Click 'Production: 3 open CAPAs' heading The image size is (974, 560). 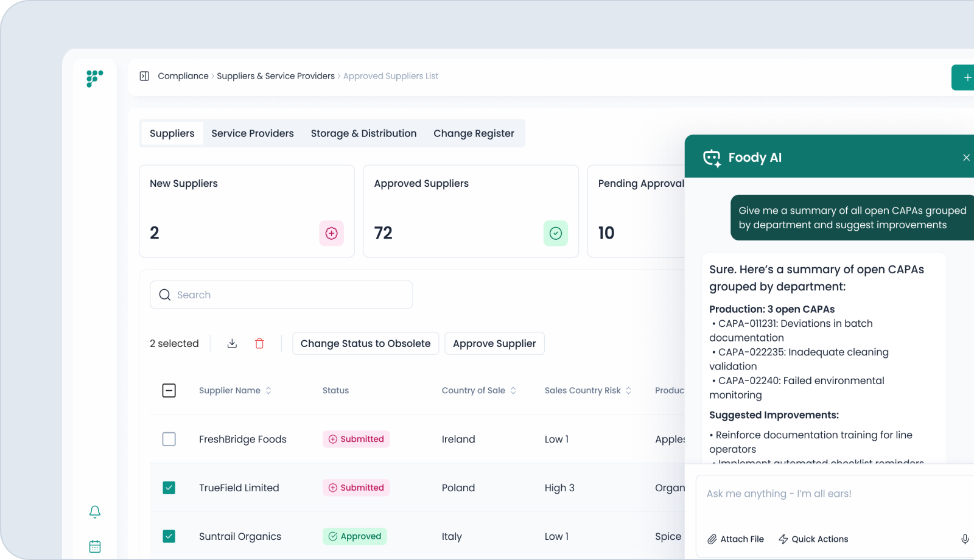tap(772, 309)
